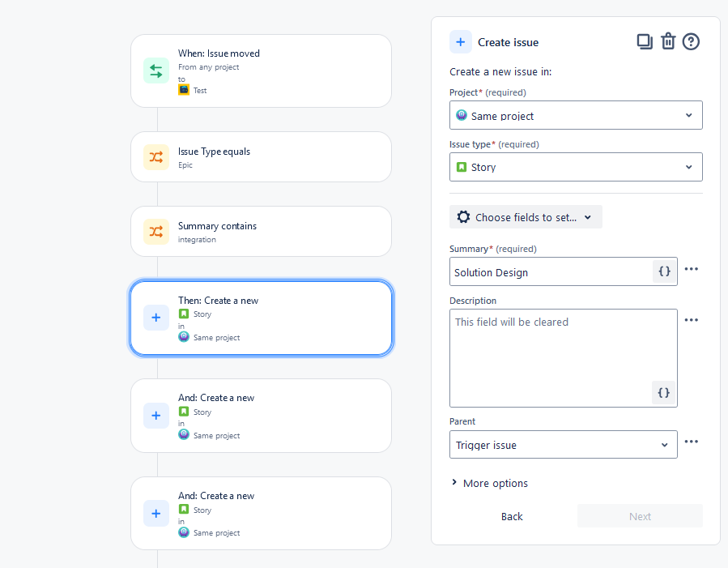728x568 pixels.
Task: Click the 'Summary* (required)' label
Action: point(492,249)
